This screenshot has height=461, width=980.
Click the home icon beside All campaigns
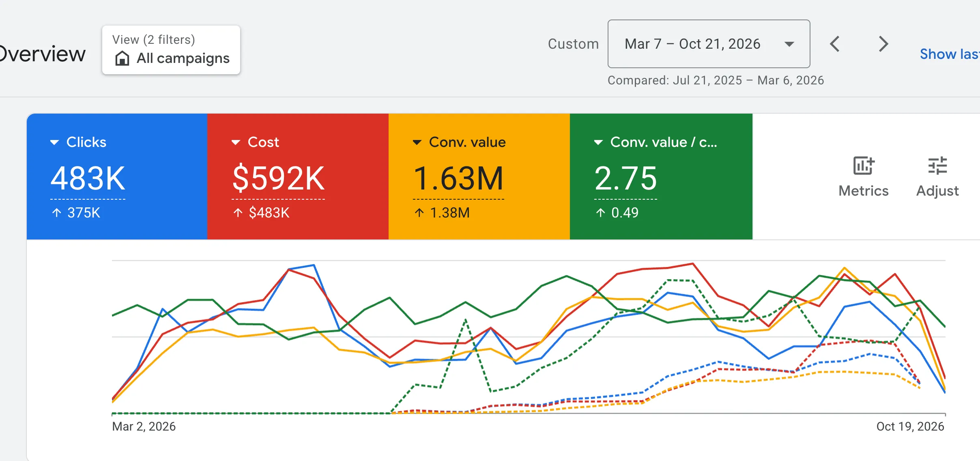click(122, 58)
